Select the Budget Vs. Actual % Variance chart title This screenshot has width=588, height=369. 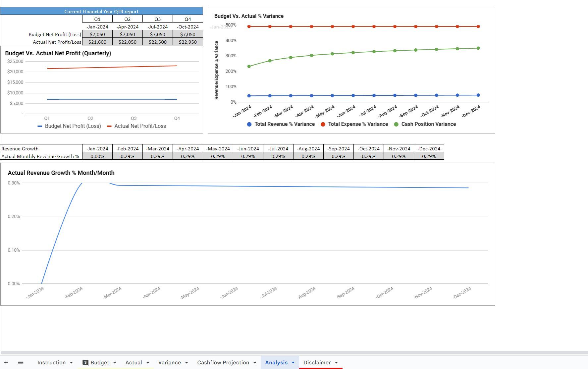point(249,16)
